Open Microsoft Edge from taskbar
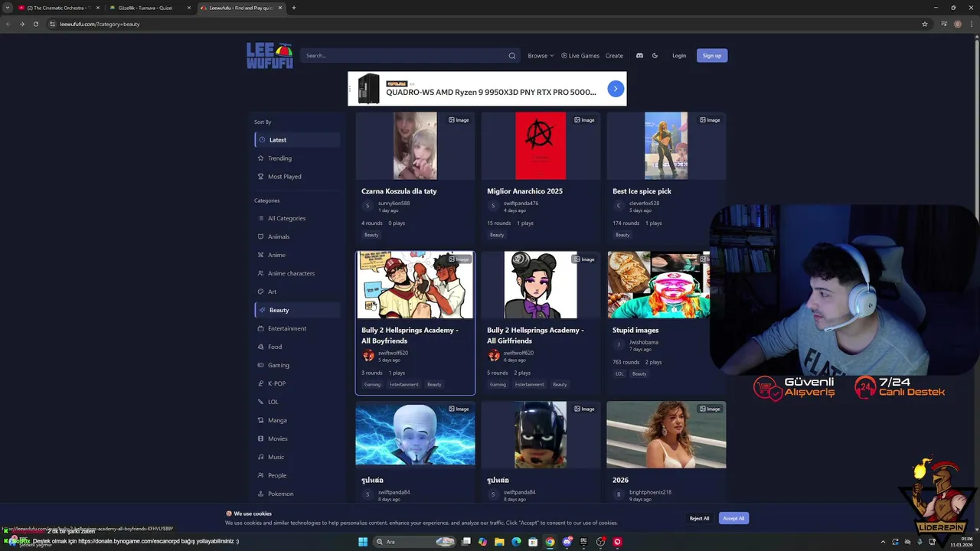 [x=516, y=542]
